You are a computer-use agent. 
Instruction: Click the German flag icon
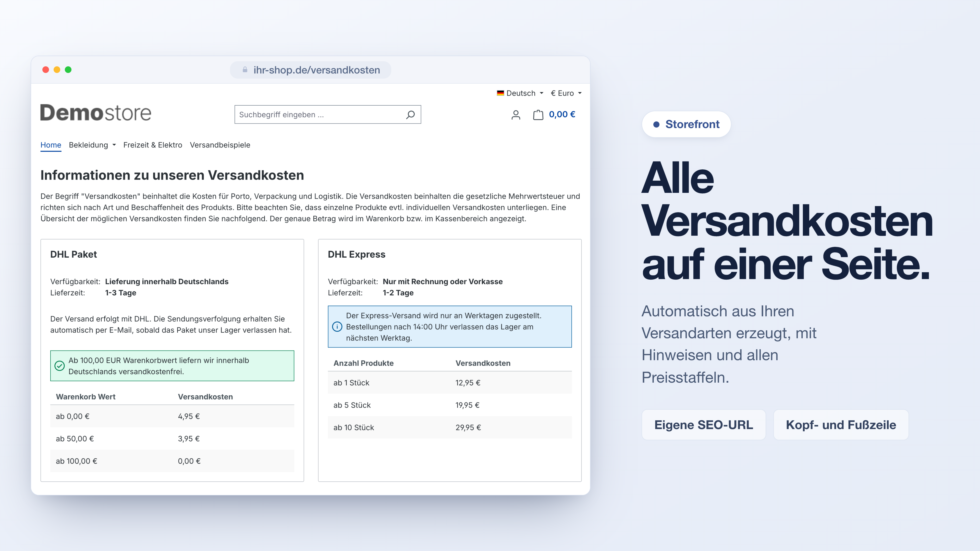pos(500,93)
